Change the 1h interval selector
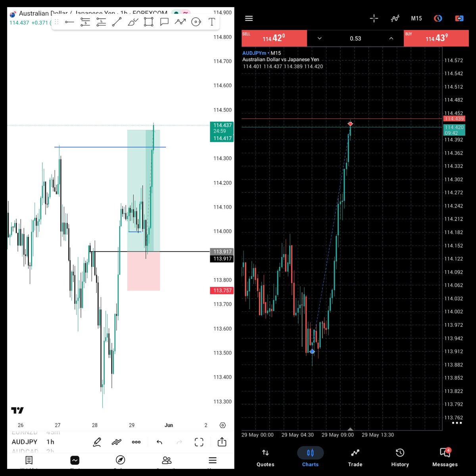 pos(50,442)
